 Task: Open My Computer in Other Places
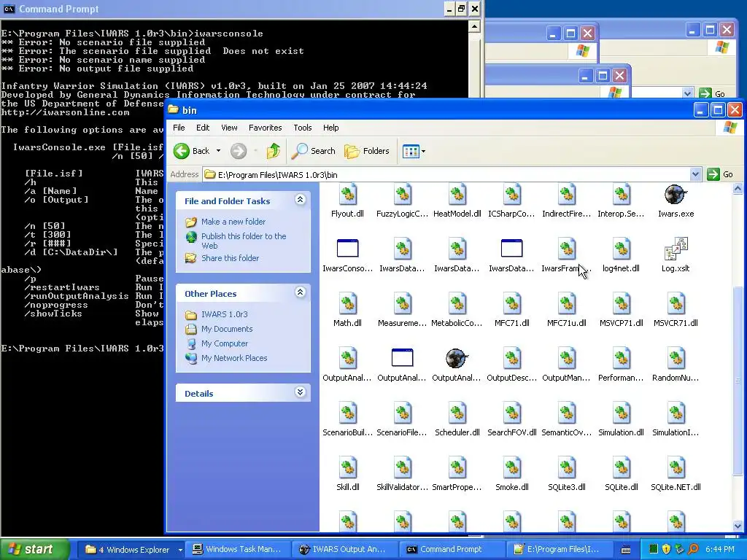click(x=225, y=343)
